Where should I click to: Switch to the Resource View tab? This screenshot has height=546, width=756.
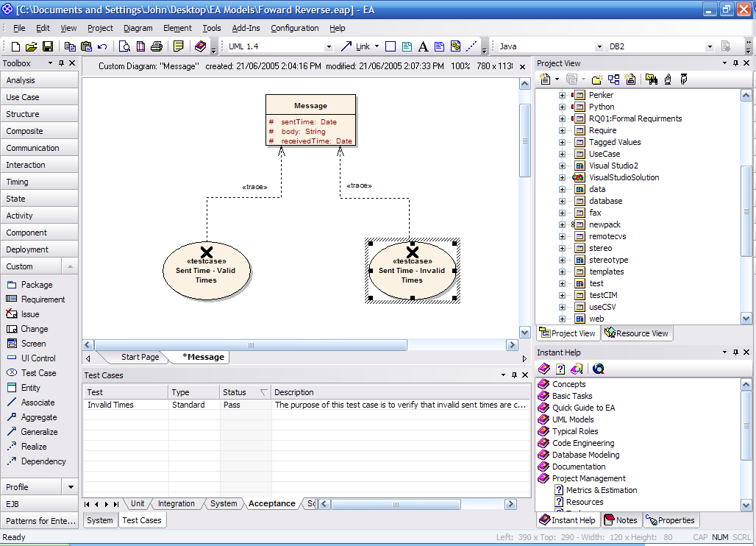636,333
